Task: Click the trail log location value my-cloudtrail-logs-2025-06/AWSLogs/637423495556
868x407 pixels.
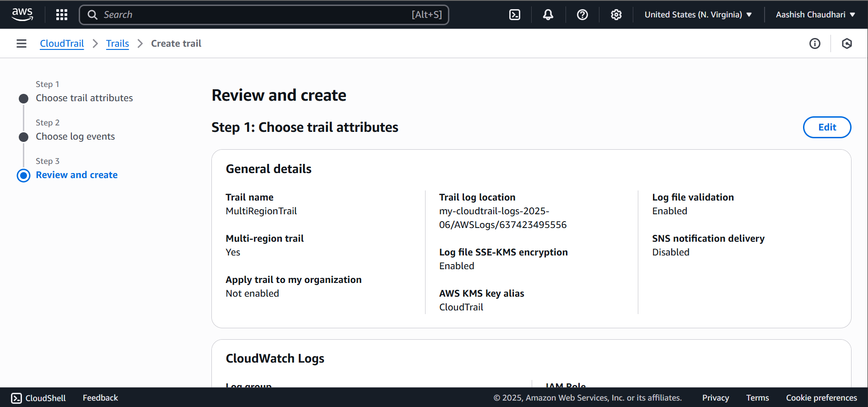Action: pyautogui.click(x=503, y=218)
